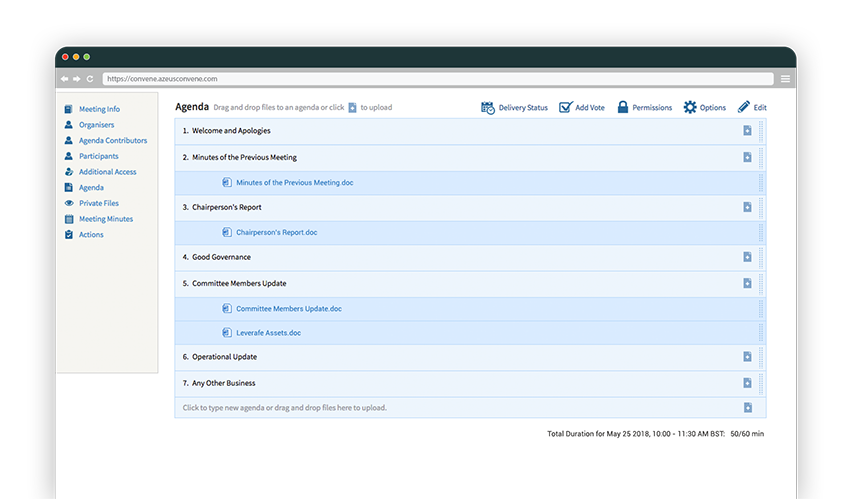This screenshot has width=852, height=499.
Task: Click to type new agenda field
Action: pyautogui.click(x=285, y=408)
